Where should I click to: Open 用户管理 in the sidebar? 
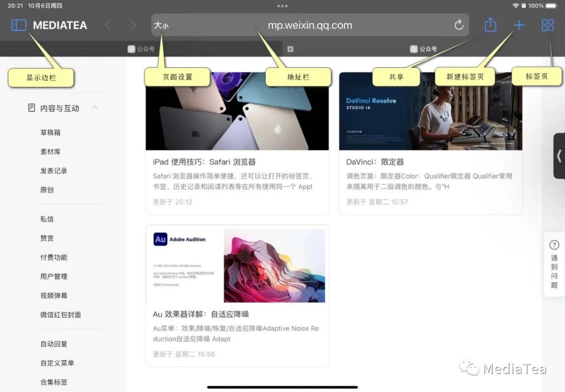54,276
